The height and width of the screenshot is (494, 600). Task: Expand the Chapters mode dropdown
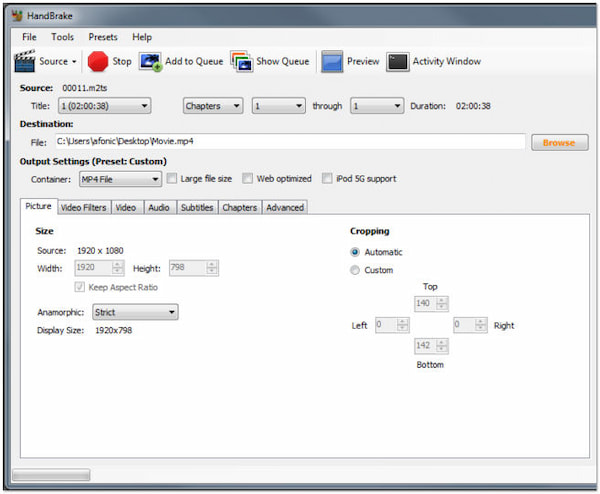(213, 106)
